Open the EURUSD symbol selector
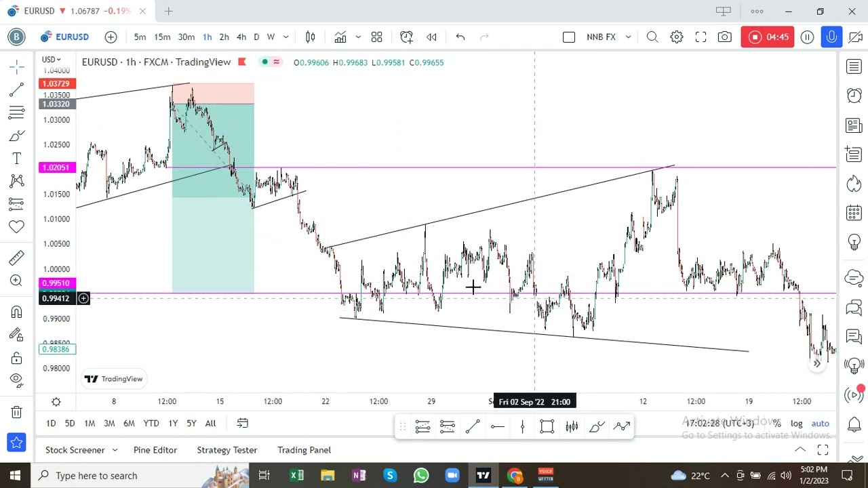This screenshot has height=488, width=868. pyautogui.click(x=64, y=37)
